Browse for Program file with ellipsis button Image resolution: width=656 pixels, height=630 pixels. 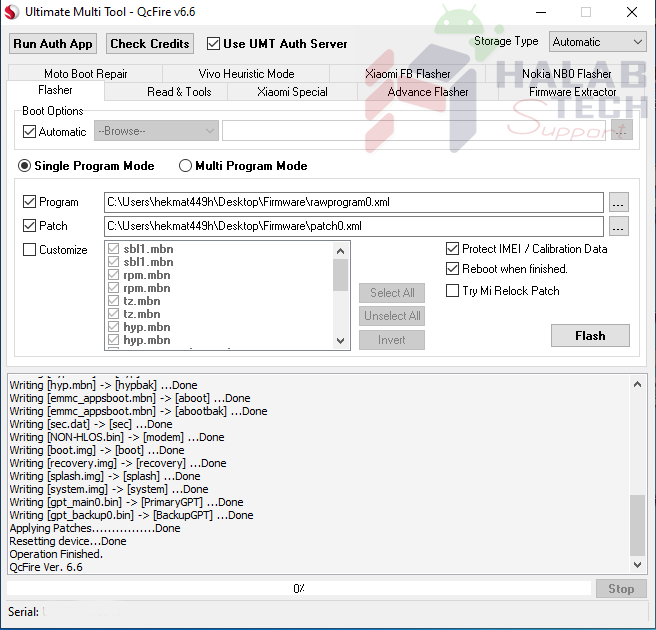[x=618, y=202]
